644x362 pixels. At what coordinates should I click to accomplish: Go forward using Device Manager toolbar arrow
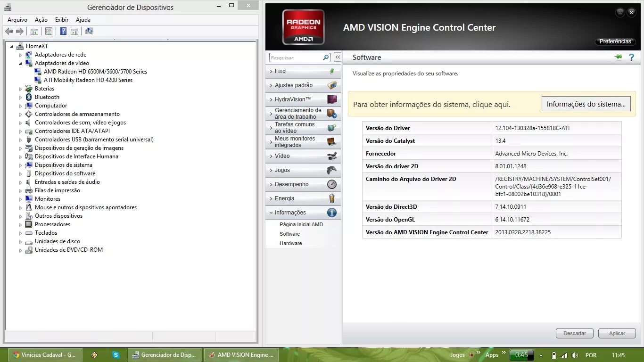[x=20, y=32]
